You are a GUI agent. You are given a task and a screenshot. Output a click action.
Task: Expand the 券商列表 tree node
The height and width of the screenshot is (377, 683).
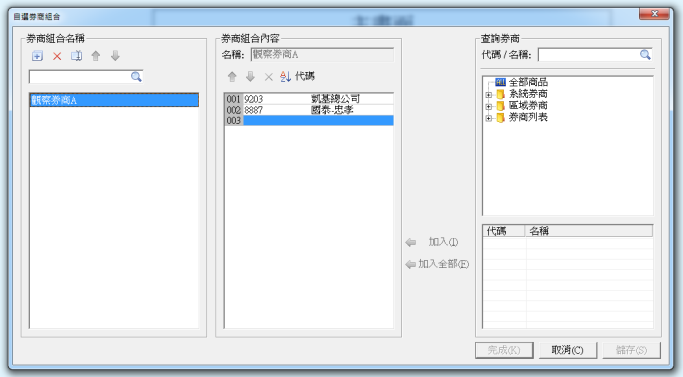click(x=489, y=118)
